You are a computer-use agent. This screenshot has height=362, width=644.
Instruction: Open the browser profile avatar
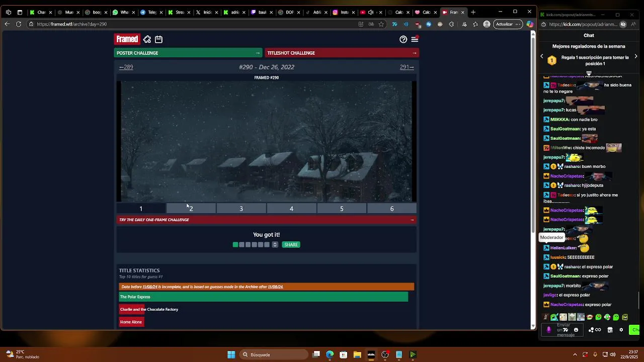coord(487,24)
